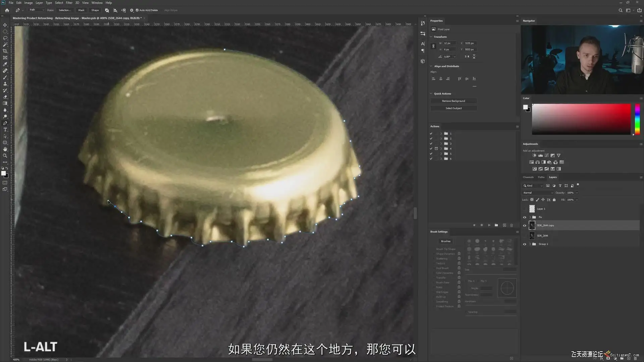
Task: Click the red color picker field
Action: (x=581, y=119)
